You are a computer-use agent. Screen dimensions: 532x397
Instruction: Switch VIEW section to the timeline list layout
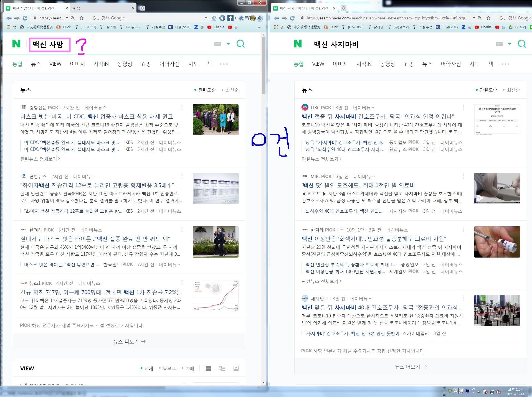[222, 368]
